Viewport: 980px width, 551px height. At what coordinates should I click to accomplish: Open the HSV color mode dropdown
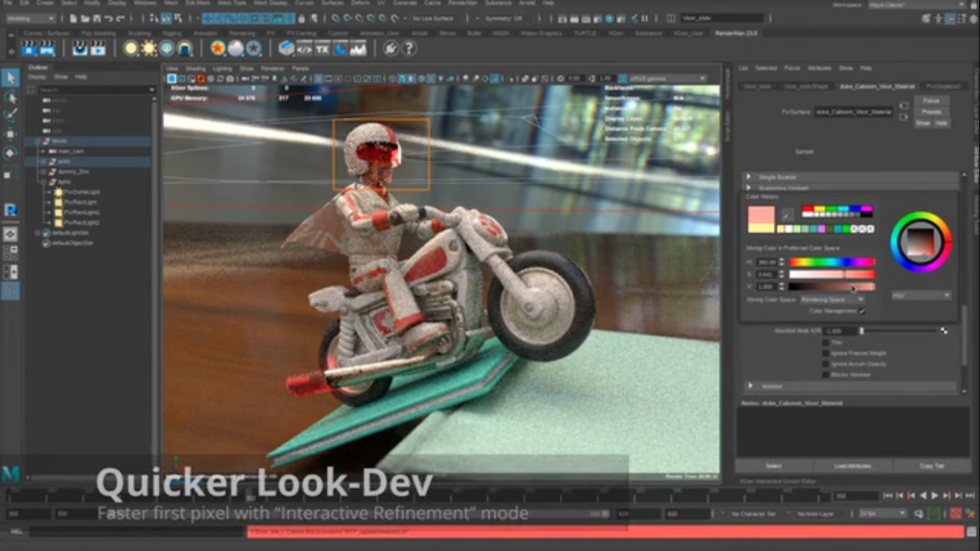(x=922, y=295)
